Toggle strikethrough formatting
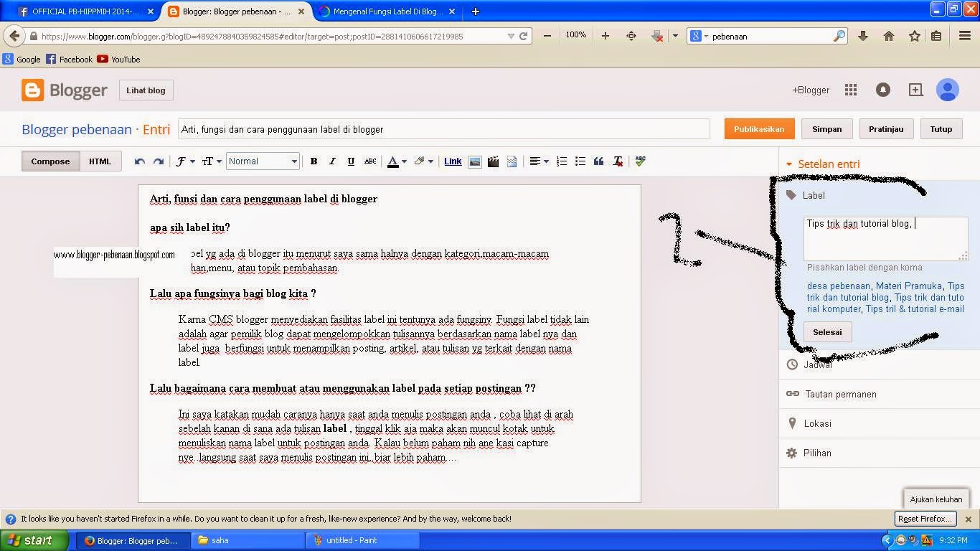The height and width of the screenshot is (551, 980). coord(369,161)
